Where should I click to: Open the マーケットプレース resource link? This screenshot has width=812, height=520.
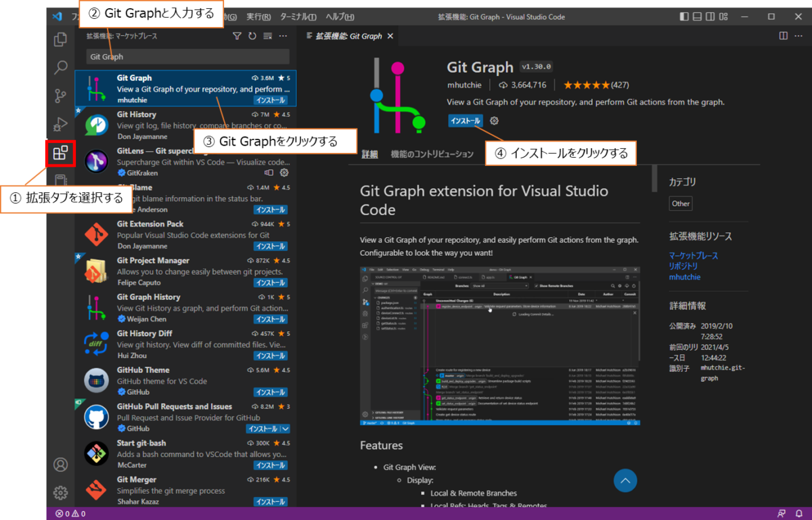(x=694, y=256)
